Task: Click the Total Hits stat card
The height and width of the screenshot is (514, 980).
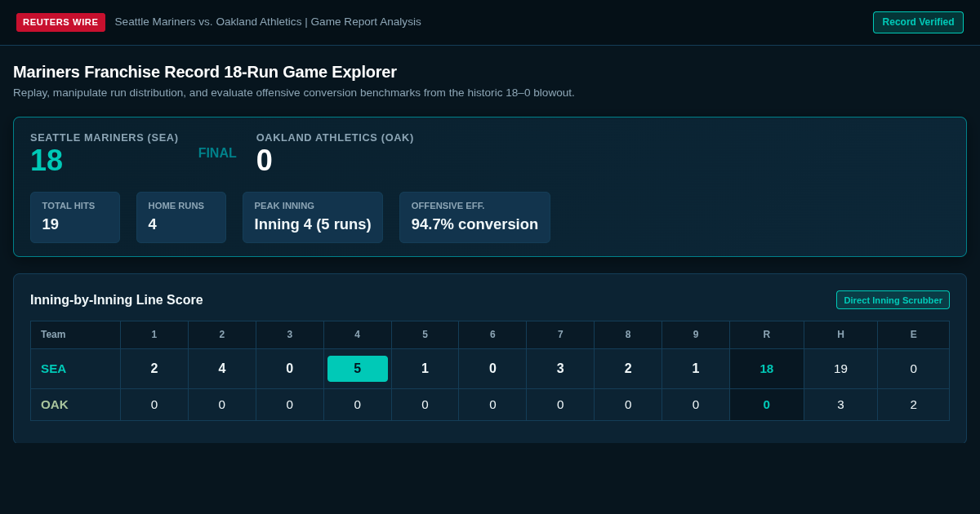Action: click(x=75, y=217)
